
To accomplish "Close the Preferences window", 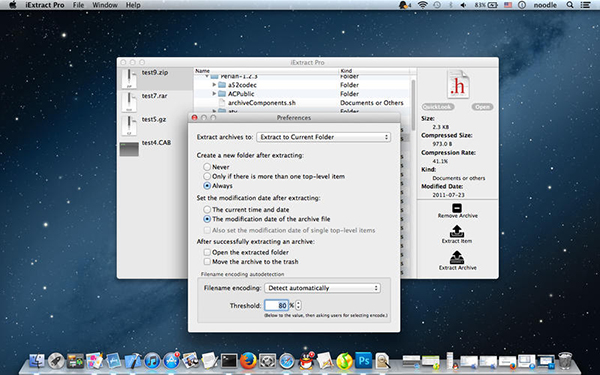I will 194,117.
